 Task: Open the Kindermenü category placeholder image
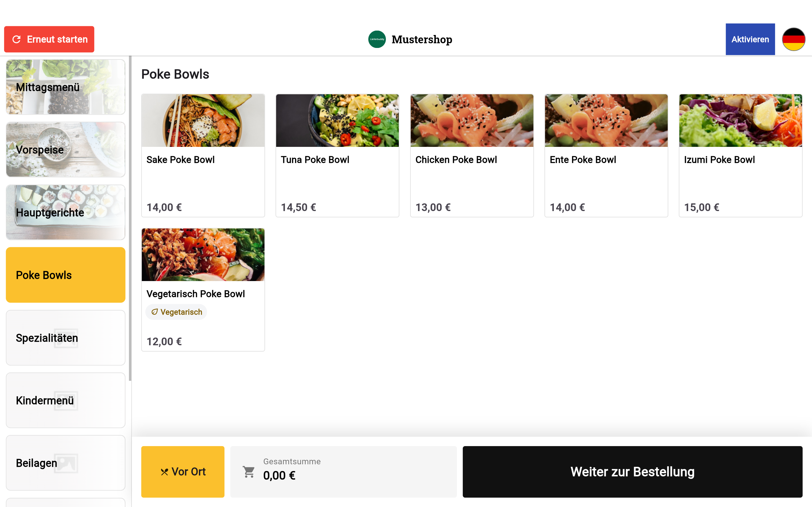[x=66, y=400]
